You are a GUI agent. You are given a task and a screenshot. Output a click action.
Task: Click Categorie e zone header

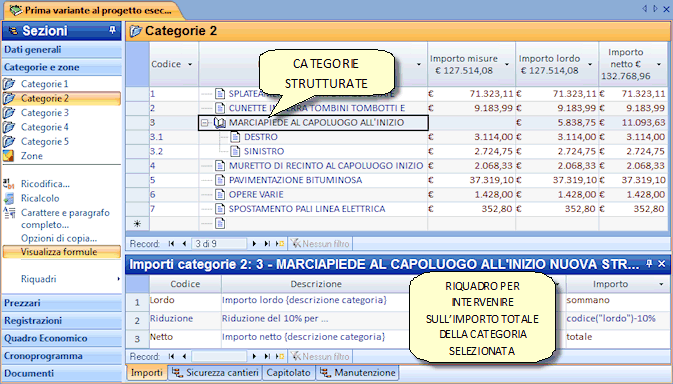[x=62, y=67]
